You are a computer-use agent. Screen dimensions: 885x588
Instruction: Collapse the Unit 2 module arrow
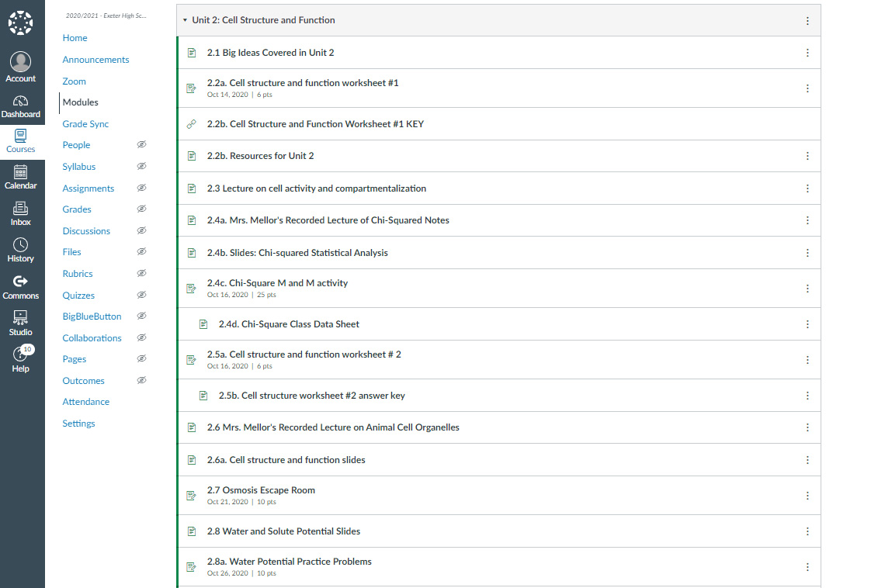coord(185,20)
